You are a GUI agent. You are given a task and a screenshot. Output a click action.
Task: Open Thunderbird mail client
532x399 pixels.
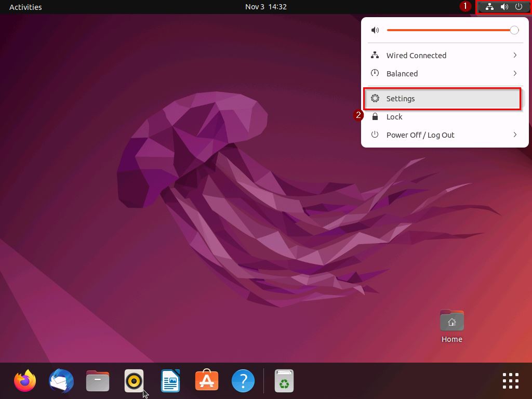[x=61, y=381]
